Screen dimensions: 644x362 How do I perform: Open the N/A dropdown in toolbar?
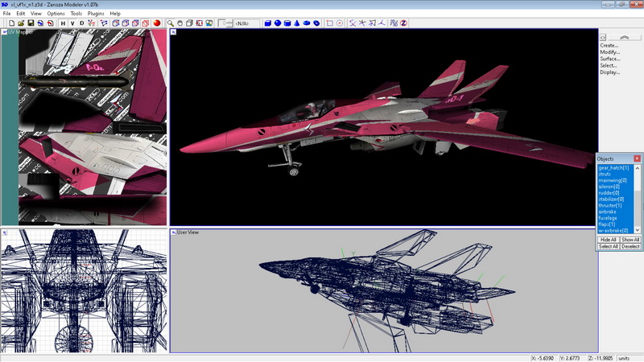click(x=246, y=23)
